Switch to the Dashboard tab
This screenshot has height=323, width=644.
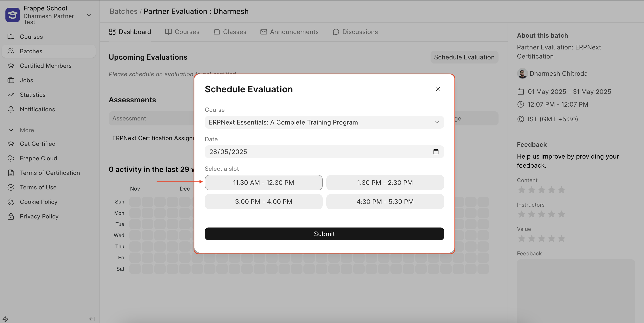(130, 32)
